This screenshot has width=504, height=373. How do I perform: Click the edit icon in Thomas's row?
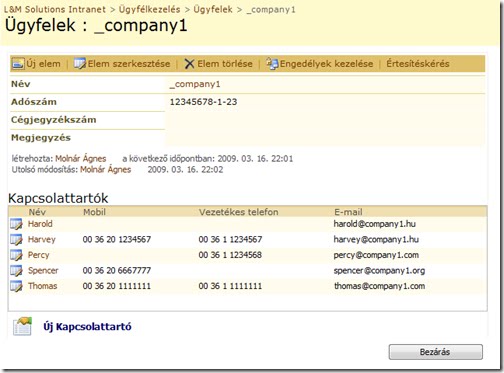click(x=16, y=286)
